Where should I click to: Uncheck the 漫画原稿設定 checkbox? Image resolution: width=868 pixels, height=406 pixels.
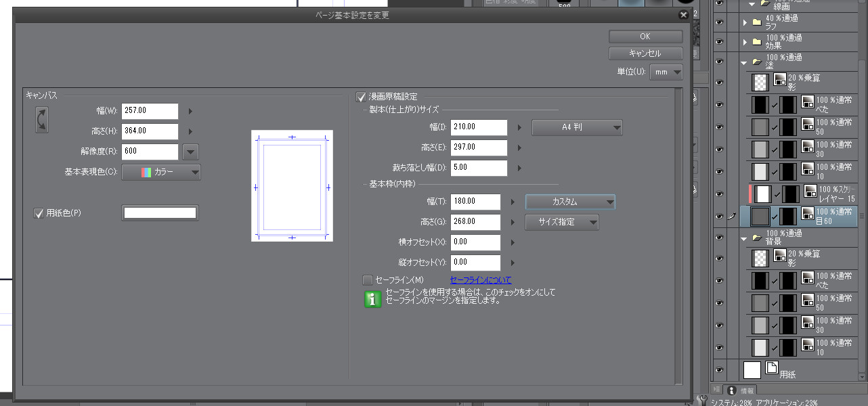[361, 97]
